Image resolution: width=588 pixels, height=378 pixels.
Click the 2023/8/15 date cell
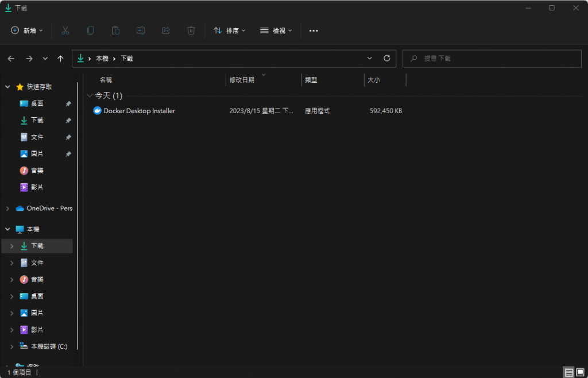click(261, 111)
